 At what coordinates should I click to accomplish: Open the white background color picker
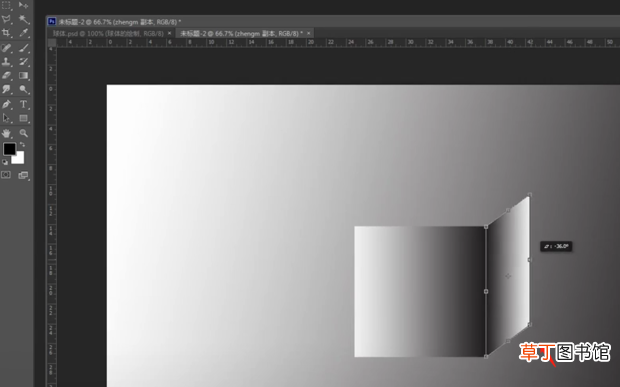pos(19,159)
